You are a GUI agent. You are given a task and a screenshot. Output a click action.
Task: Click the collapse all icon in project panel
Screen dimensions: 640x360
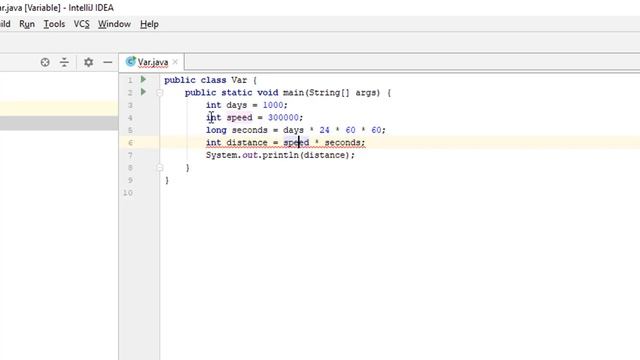pos(64,62)
